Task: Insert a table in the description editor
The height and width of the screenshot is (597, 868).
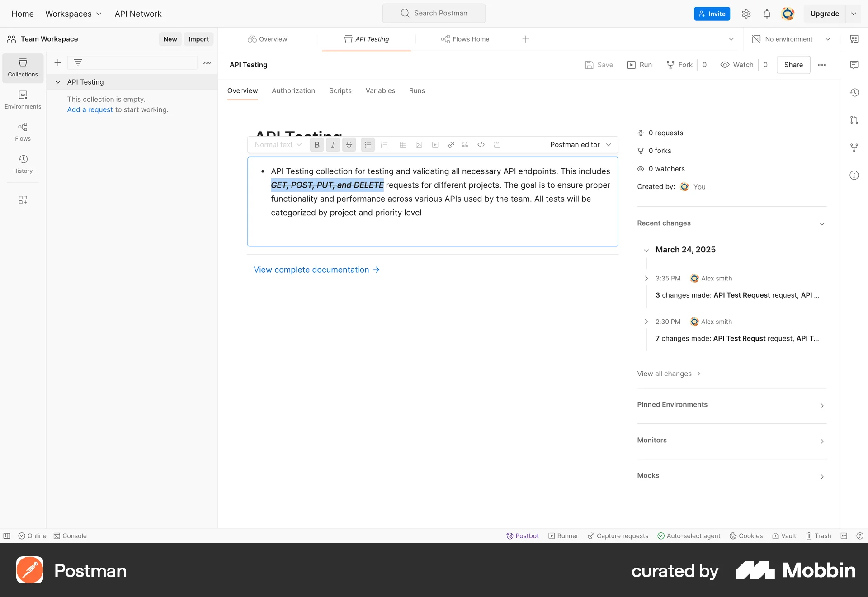Action: [x=402, y=145]
